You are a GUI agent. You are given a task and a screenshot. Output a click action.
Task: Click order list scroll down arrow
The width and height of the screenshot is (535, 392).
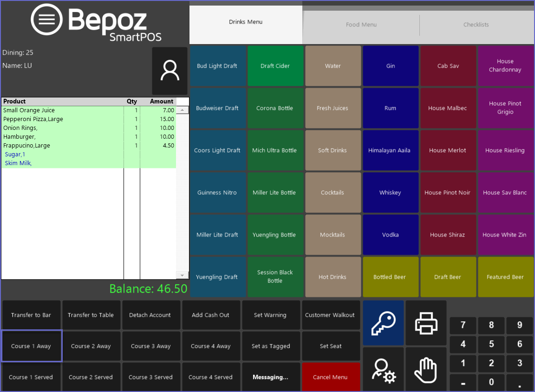182,275
